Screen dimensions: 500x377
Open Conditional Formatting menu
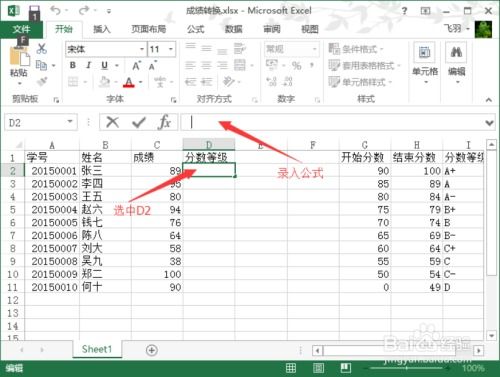point(356,49)
